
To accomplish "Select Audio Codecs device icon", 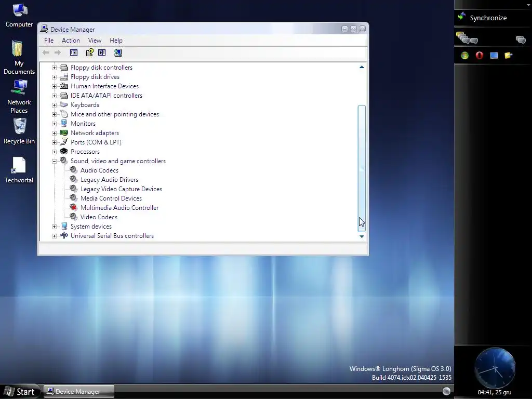I will pos(74,170).
